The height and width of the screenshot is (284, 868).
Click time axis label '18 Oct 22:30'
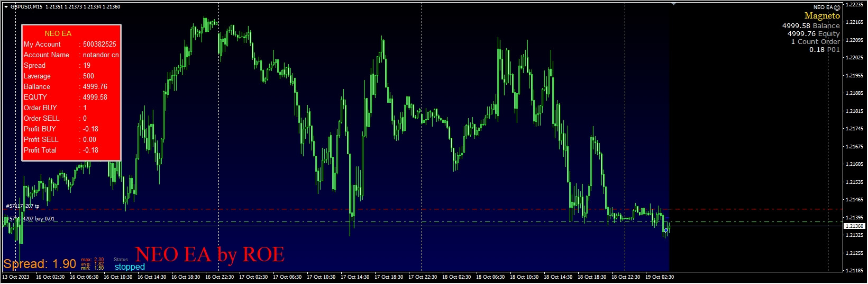pos(626,277)
